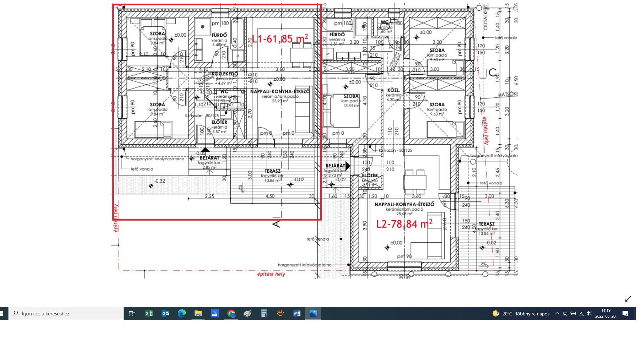644x362 pixels.
Task: Click the fullscreen expand arrows icon
Action: 628,298
